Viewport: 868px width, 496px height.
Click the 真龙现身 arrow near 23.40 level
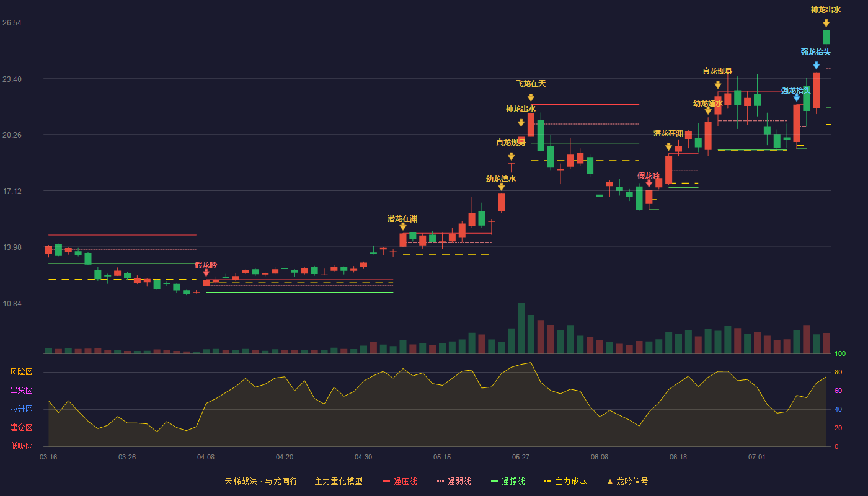717,84
